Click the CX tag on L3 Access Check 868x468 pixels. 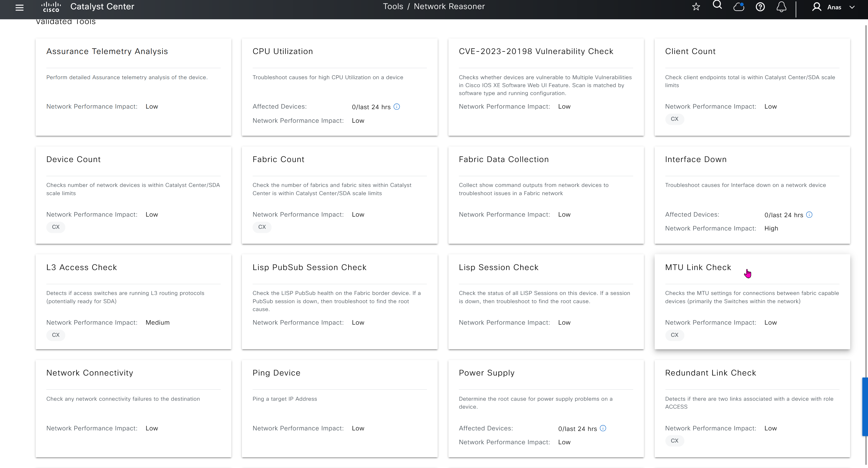point(56,335)
